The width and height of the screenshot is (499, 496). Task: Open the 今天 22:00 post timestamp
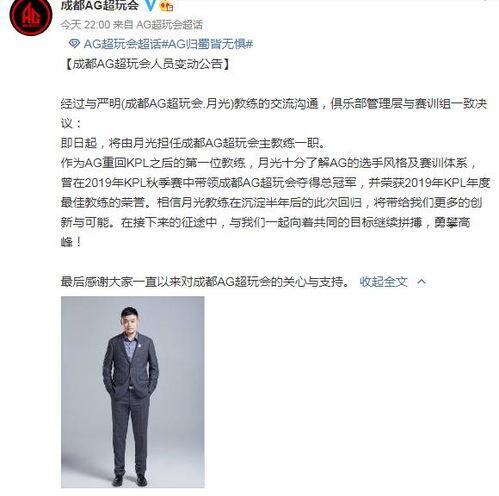(85, 24)
